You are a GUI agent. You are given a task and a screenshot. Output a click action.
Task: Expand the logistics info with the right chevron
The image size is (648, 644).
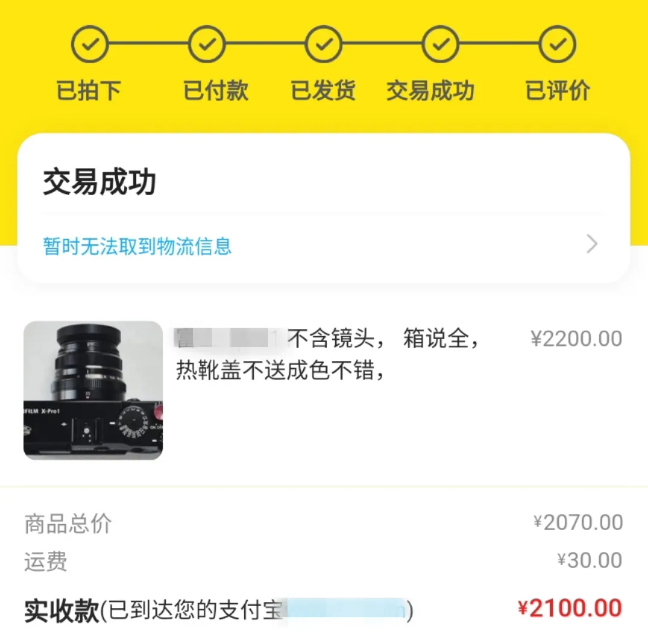(591, 245)
